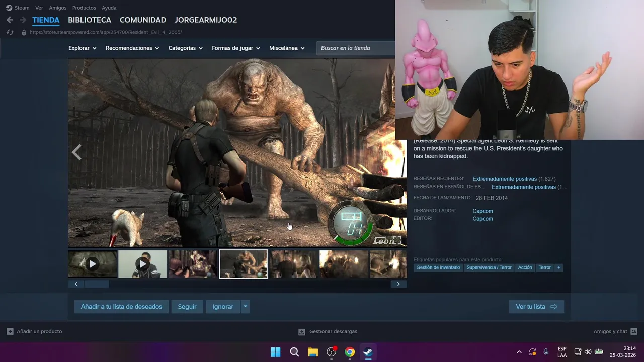Open Spanish reviews Extremadamente positivas link
The image size is (644, 362).
[x=524, y=187]
